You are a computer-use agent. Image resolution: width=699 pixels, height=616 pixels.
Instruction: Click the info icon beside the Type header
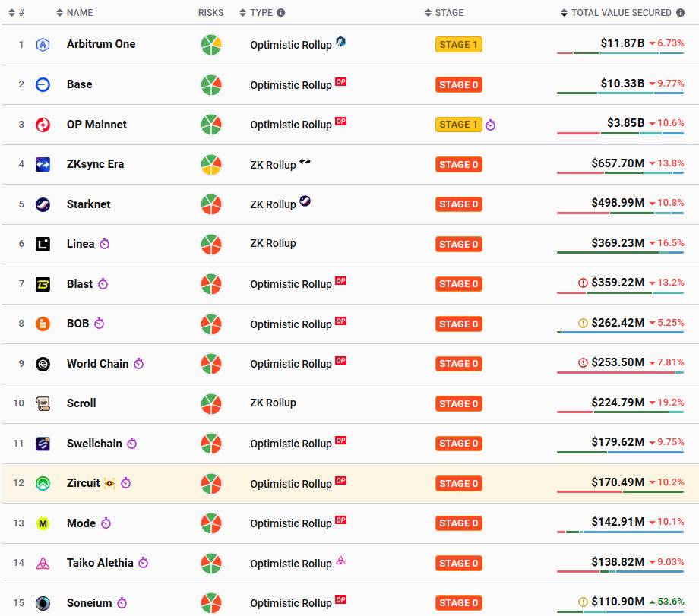point(281,13)
